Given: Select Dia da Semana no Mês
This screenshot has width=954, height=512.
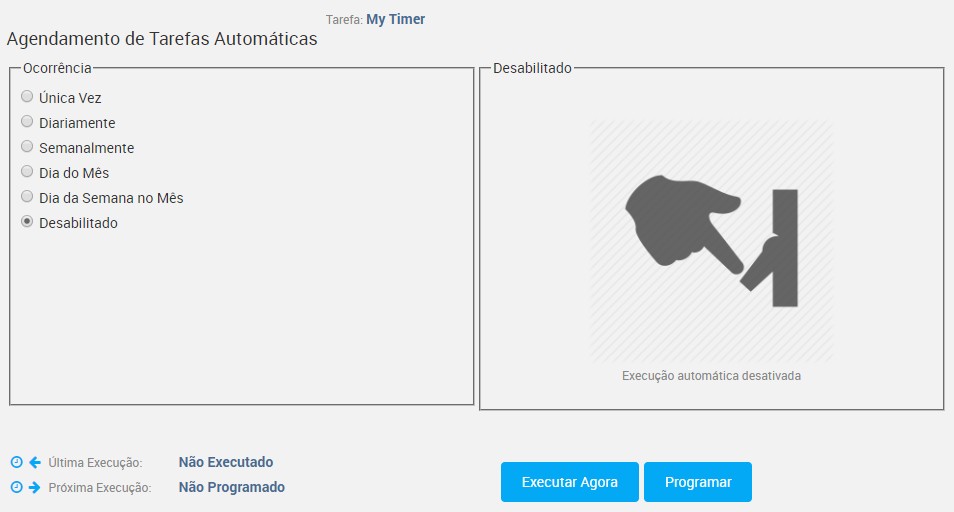Looking at the screenshot, I should (27, 196).
